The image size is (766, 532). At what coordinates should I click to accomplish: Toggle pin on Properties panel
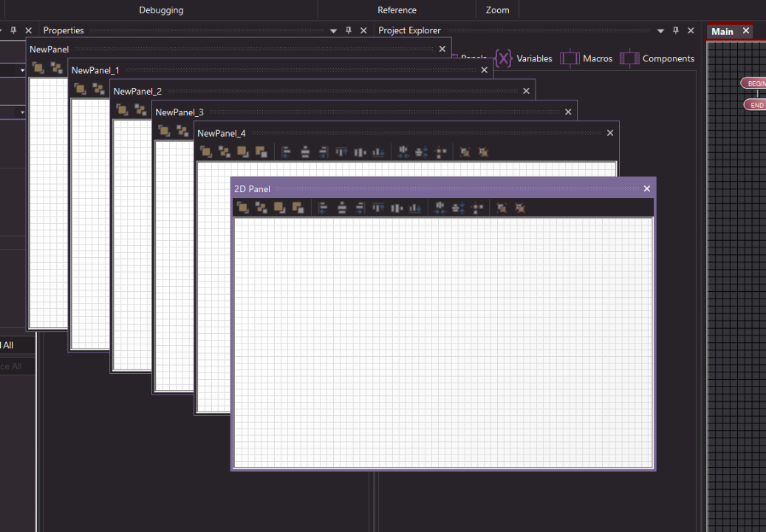point(349,30)
